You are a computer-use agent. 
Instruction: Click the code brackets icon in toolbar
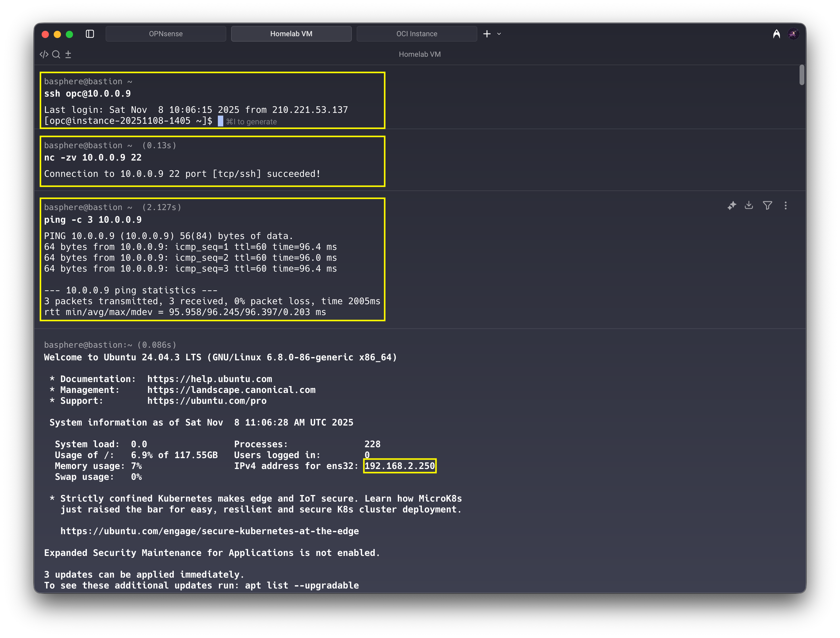[x=44, y=54]
